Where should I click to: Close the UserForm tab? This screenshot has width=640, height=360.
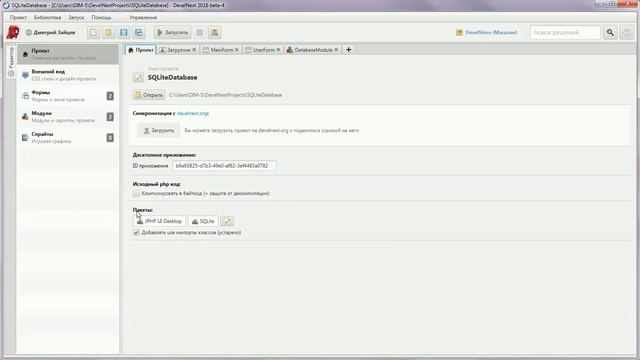[x=278, y=50]
